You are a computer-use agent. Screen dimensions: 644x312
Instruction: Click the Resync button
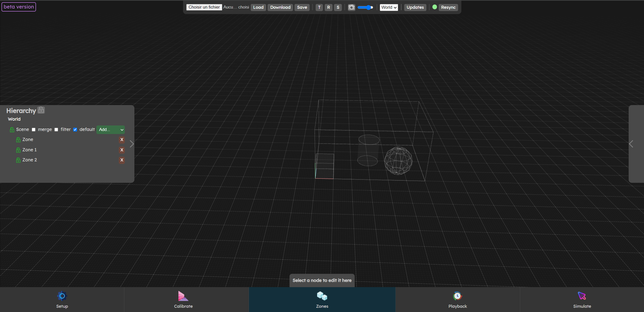448,7
